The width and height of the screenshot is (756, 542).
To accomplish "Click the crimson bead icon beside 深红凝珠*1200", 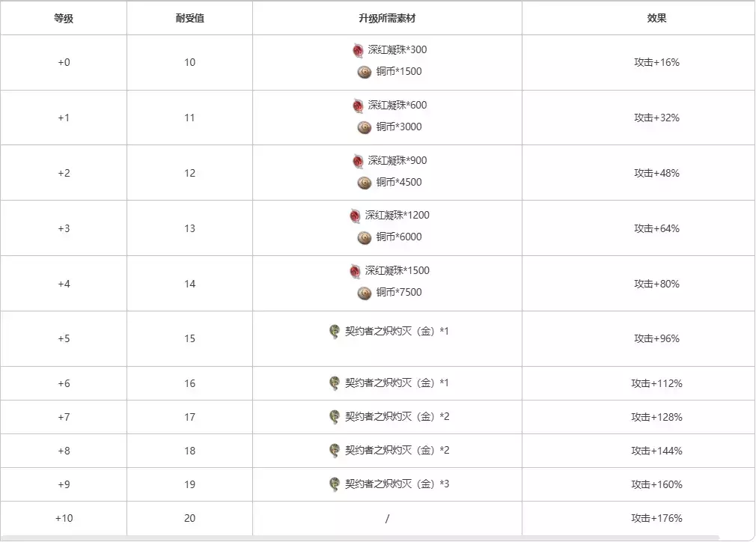I will tap(355, 216).
